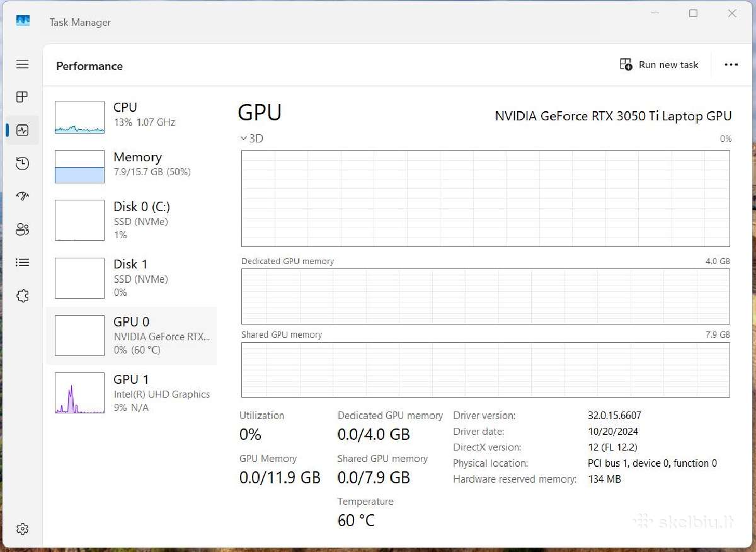756x552 pixels.
Task: Open the 3D engine dropdown chevron
Action: (x=244, y=138)
